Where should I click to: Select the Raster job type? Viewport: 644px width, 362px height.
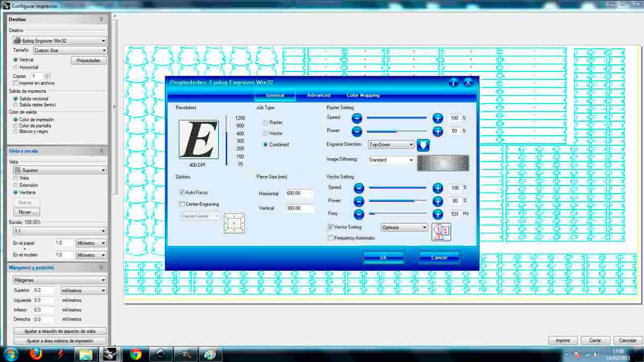[x=266, y=123]
